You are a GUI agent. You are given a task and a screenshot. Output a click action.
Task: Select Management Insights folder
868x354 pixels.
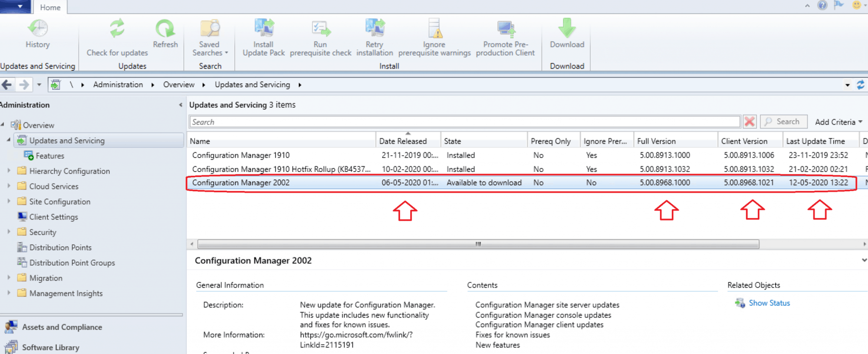coord(66,294)
